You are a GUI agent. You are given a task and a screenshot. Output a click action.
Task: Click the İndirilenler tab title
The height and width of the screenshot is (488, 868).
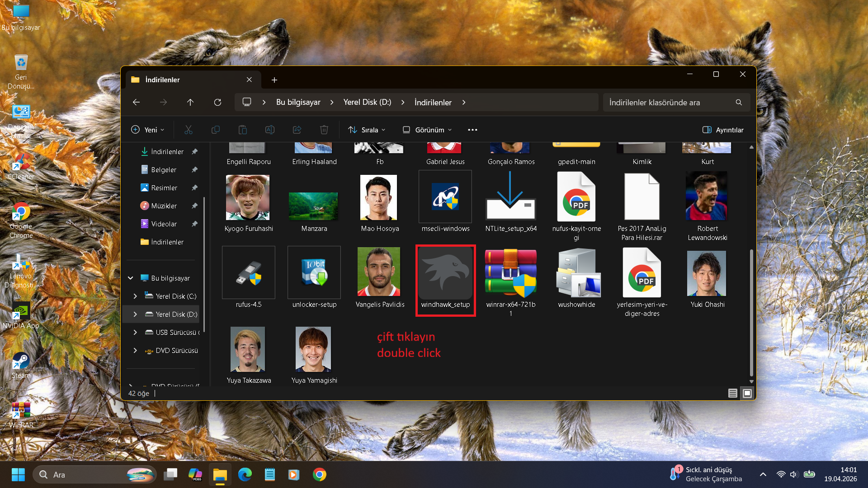point(163,80)
